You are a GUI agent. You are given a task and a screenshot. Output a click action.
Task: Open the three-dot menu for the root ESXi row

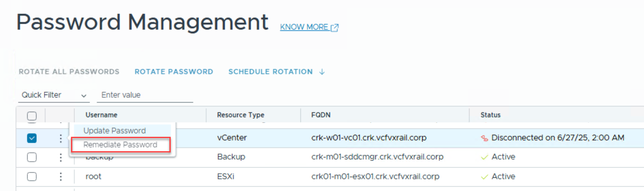click(61, 177)
